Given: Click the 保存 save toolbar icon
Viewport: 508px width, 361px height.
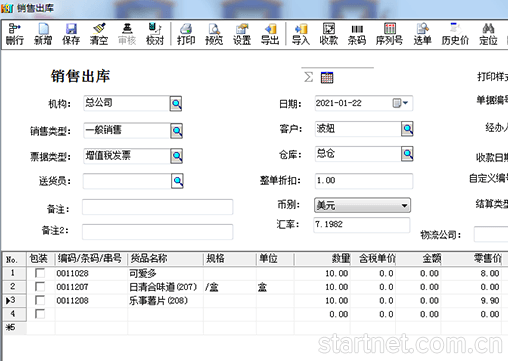Looking at the screenshot, I should coord(71,34).
